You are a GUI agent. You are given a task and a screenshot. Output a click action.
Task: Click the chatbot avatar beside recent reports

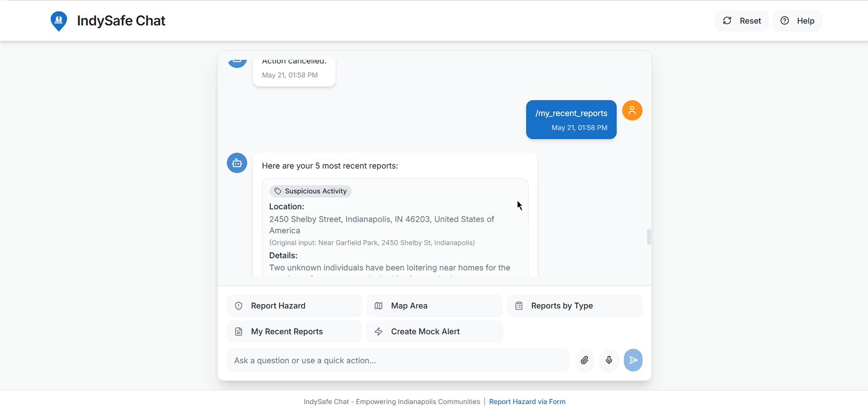(237, 163)
